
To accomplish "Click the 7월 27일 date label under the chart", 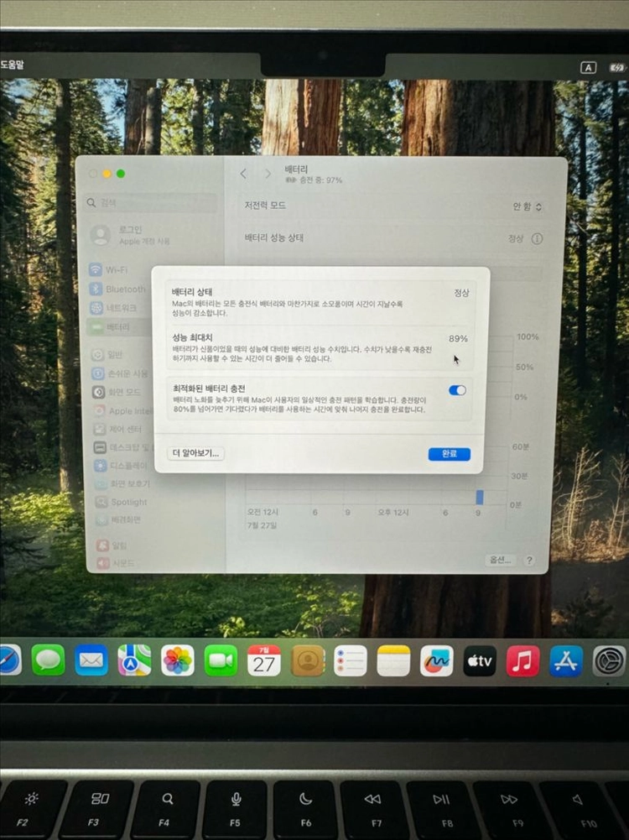I will (x=262, y=525).
